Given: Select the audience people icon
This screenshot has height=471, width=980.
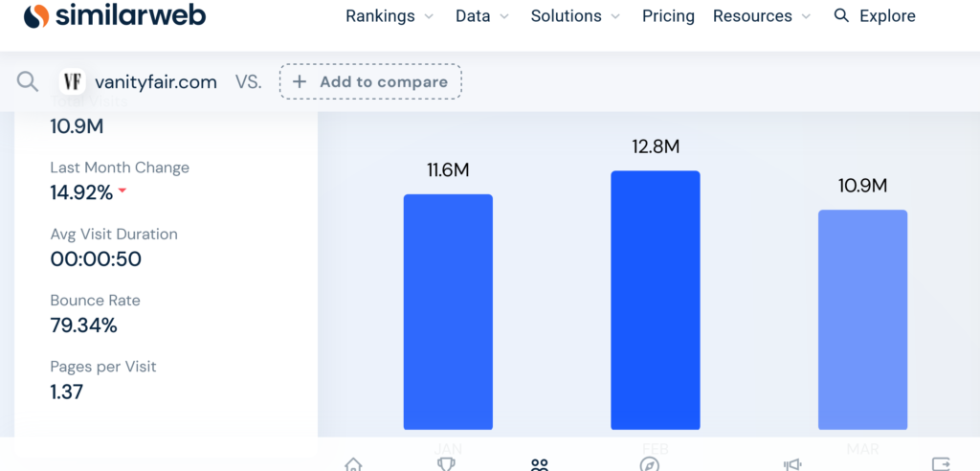Looking at the screenshot, I should [x=540, y=464].
